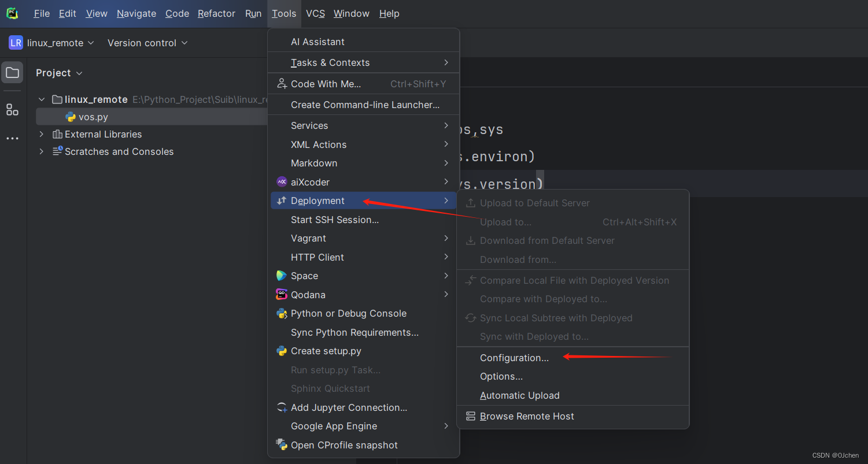The image size is (868, 464).
Task: Open the Project tool window folder icon
Action: pyautogui.click(x=12, y=72)
